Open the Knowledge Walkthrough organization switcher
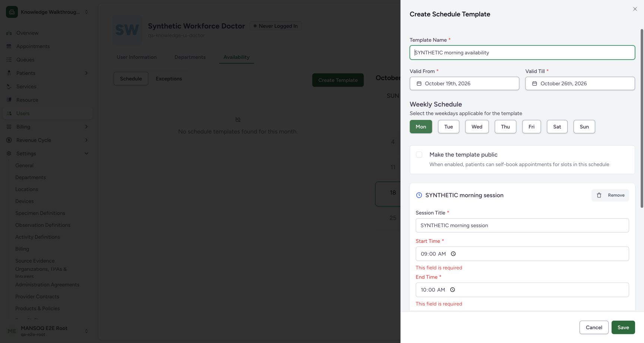This screenshot has height=343, width=644. [x=48, y=12]
